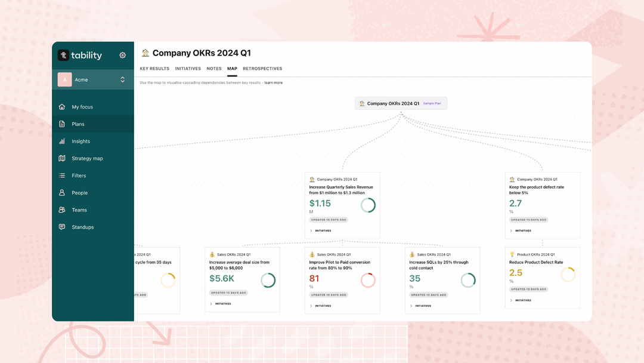Open the Retrospectives tab

pyautogui.click(x=262, y=68)
